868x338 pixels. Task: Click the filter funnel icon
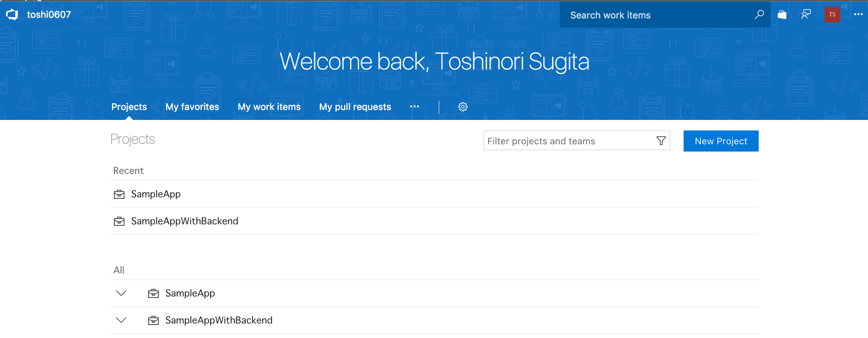coord(661,141)
